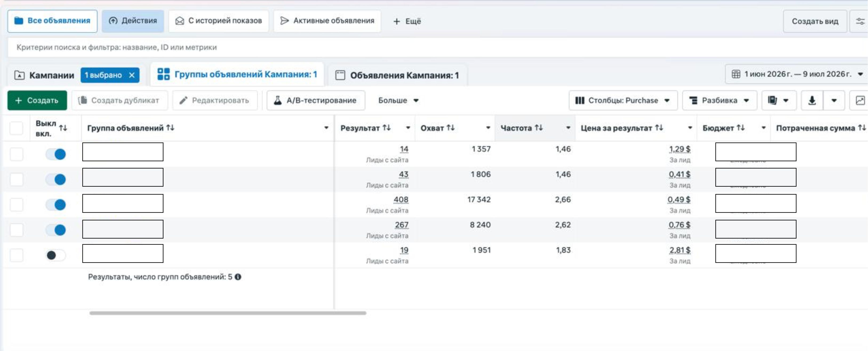Click the horizontal table scrollbar
The height and width of the screenshot is (351, 868).
(228, 313)
